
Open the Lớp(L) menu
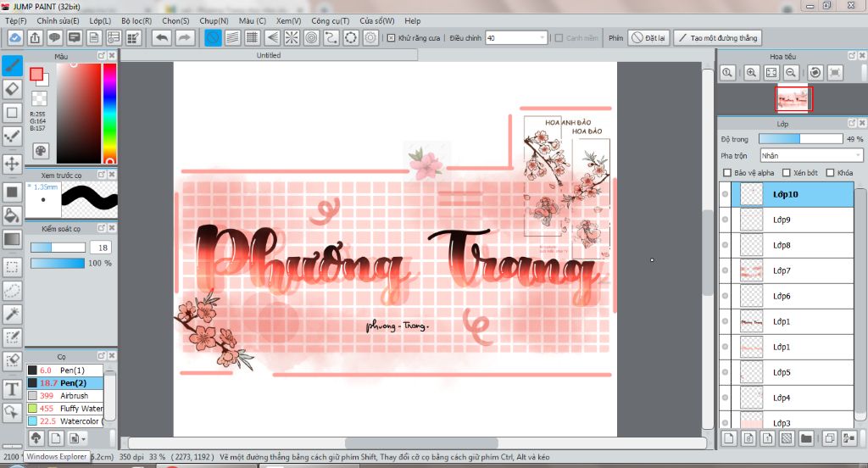point(100,20)
